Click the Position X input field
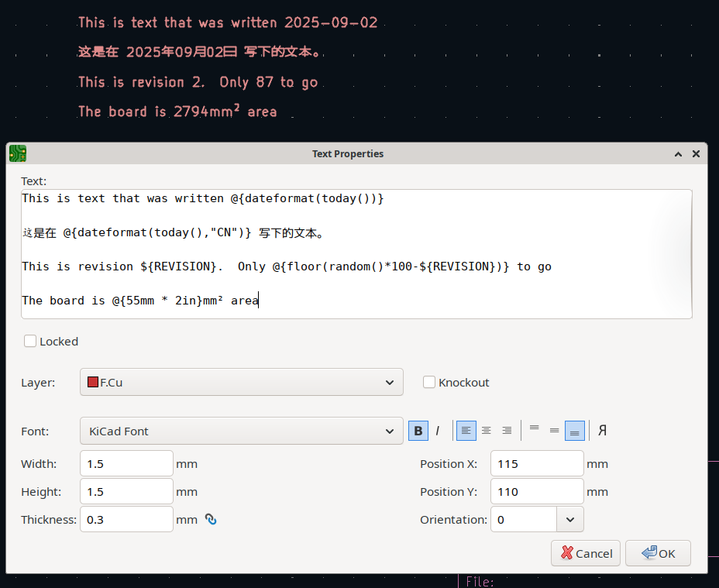The height and width of the screenshot is (588, 719). coord(537,464)
